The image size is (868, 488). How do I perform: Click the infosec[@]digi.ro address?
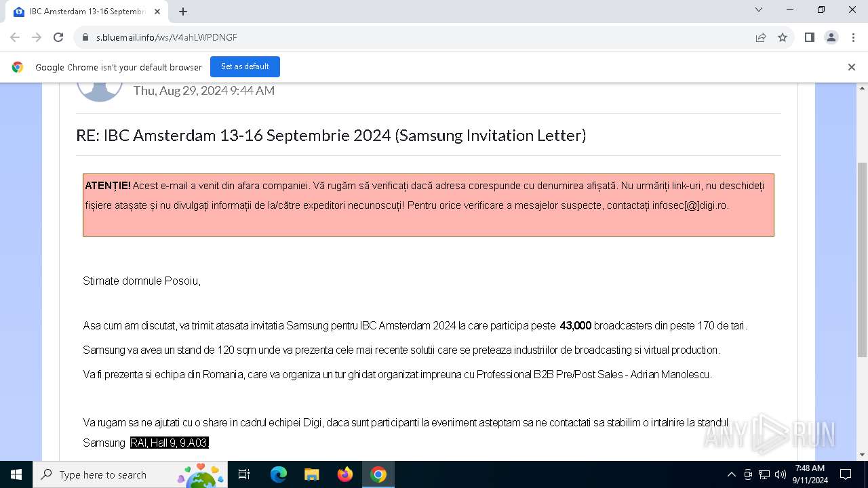pyautogui.click(x=689, y=205)
